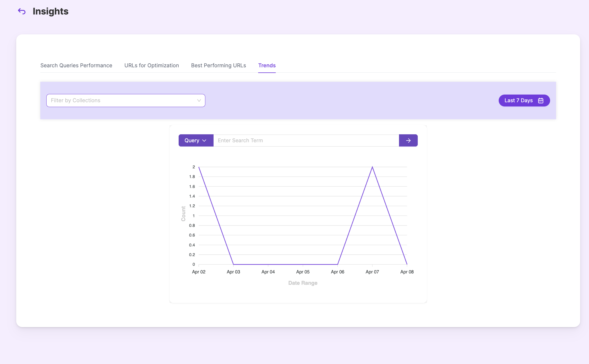Switch to Search Queries Performance tab
Image resolution: width=589 pixels, height=364 pixels.
76,66
